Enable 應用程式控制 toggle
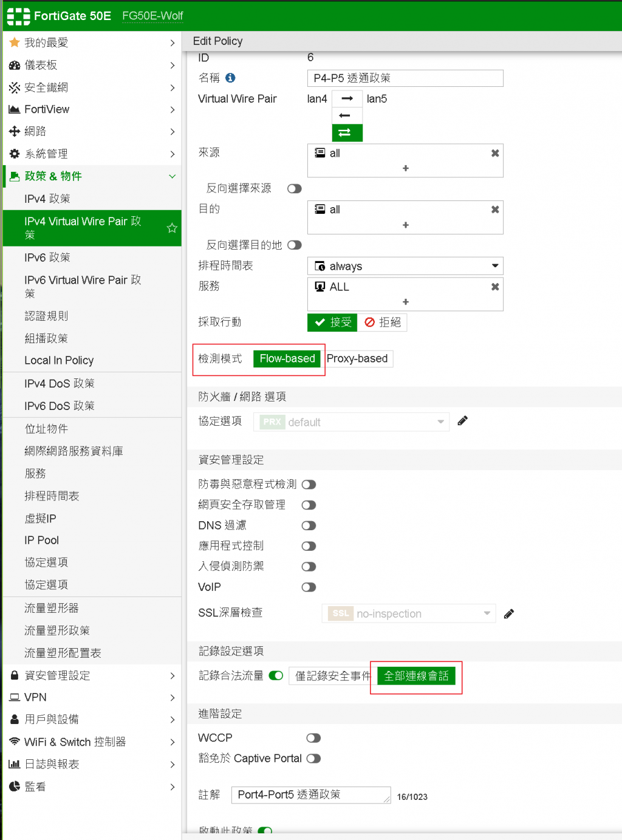This screenshot has width=622, height=840. pyautogui.click(x=309, y=546)
